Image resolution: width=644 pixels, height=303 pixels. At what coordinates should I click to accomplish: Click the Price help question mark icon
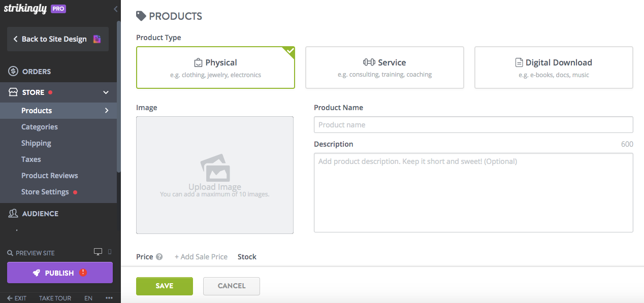click(x=160, y=256)
